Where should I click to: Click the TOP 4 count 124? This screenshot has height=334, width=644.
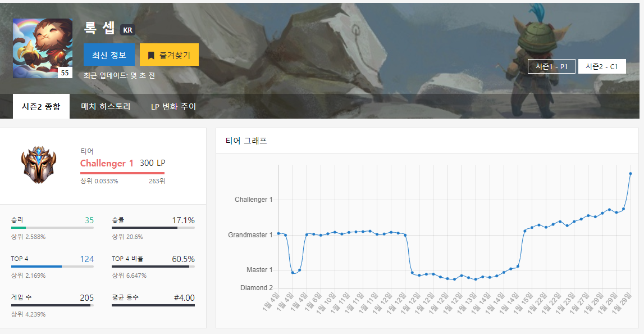86,259
